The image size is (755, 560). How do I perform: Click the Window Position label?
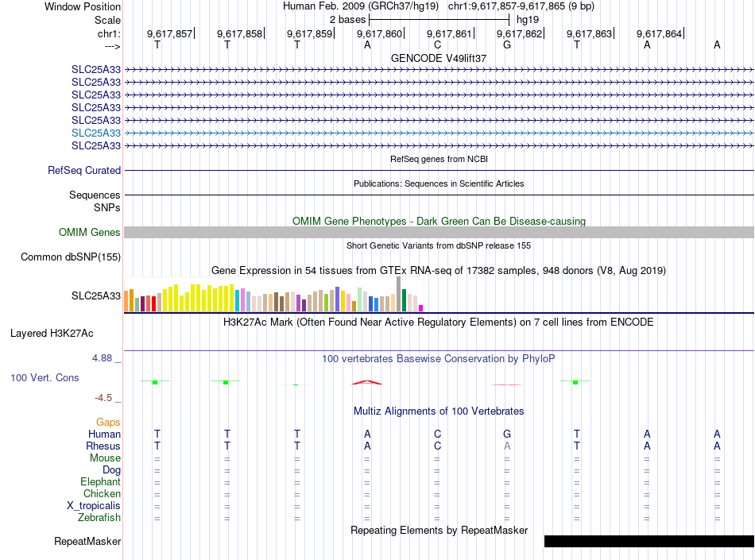(x=83, y=6)
